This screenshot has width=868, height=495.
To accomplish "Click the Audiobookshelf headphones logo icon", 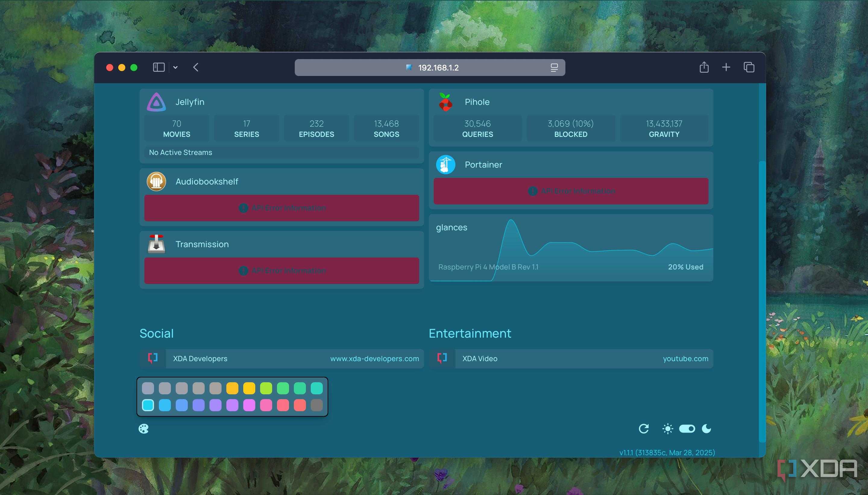I will 156,181.
